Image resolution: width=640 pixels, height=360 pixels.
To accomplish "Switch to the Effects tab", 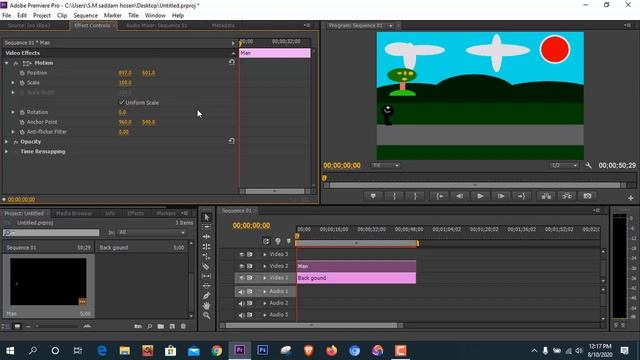I will [136, 213].
